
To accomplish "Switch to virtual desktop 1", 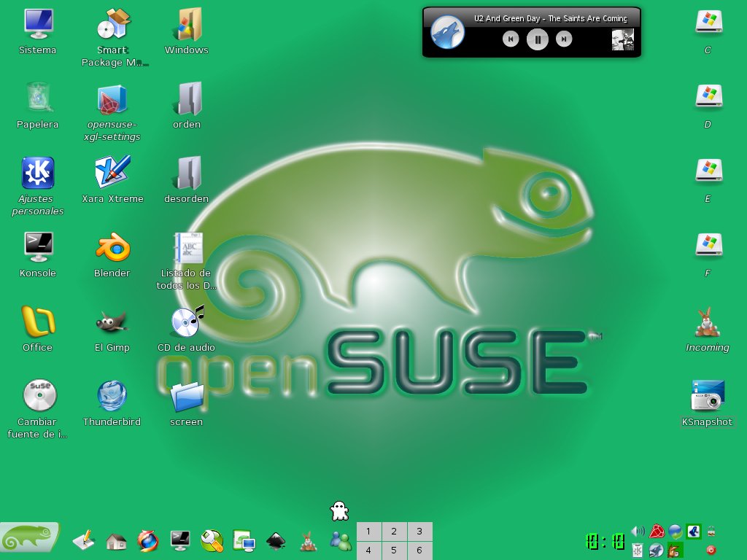I will 368,531.
